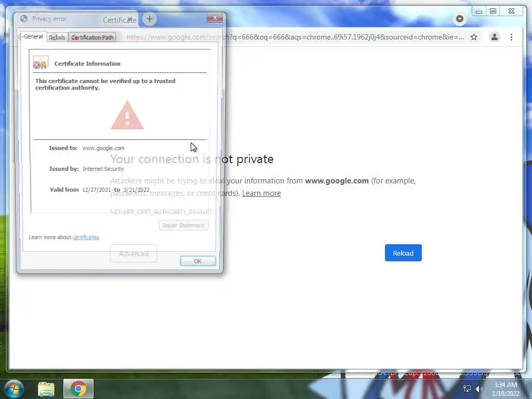Follow the 'certificates' help link
The height and width of the screenshot is (399, 532).
[x=86, y=237]
